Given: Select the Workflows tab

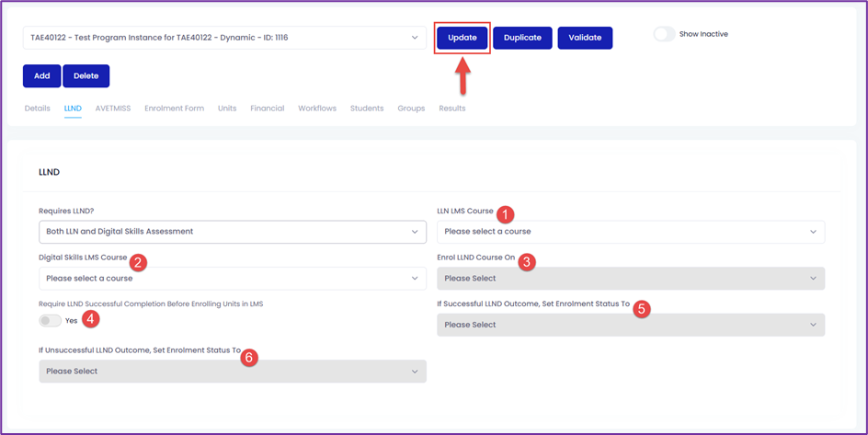Looking at the screenshot, I should tap(317, 109).
